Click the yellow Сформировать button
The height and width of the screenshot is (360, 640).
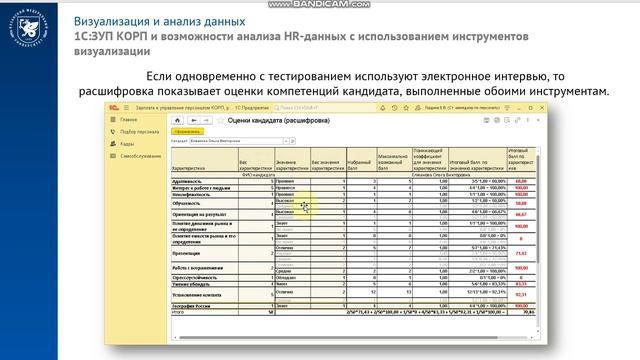(x=187, y=131)
